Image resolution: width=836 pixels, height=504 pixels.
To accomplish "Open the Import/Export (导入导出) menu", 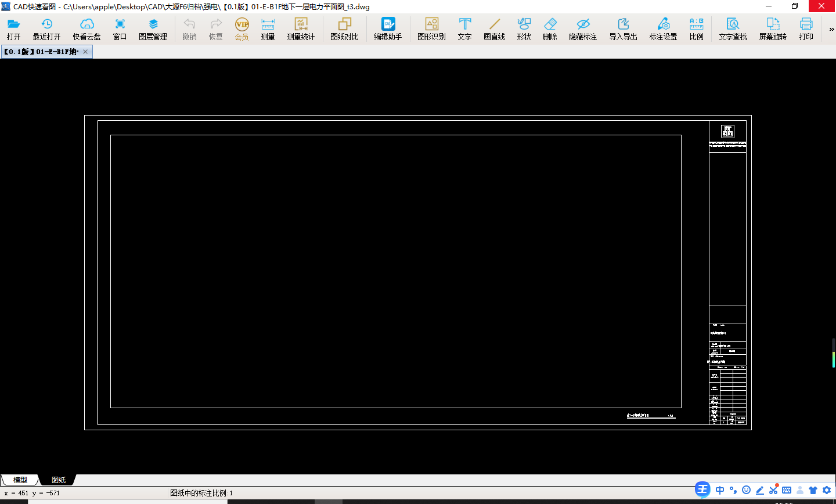I will pos(623,28).
